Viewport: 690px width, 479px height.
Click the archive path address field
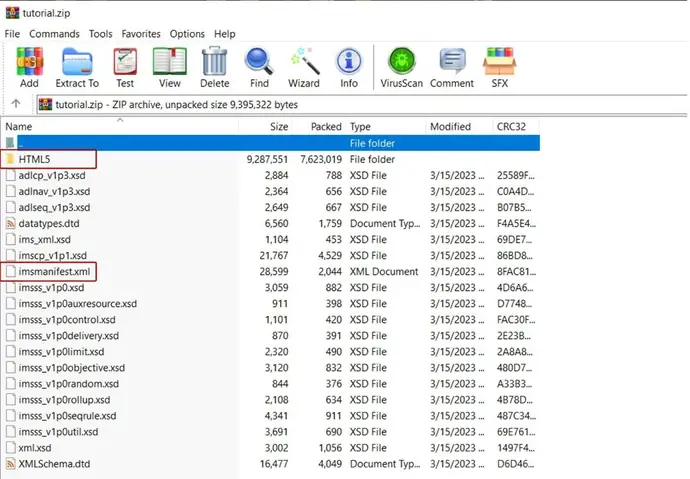pyautogui.click(x=362, y=105)
